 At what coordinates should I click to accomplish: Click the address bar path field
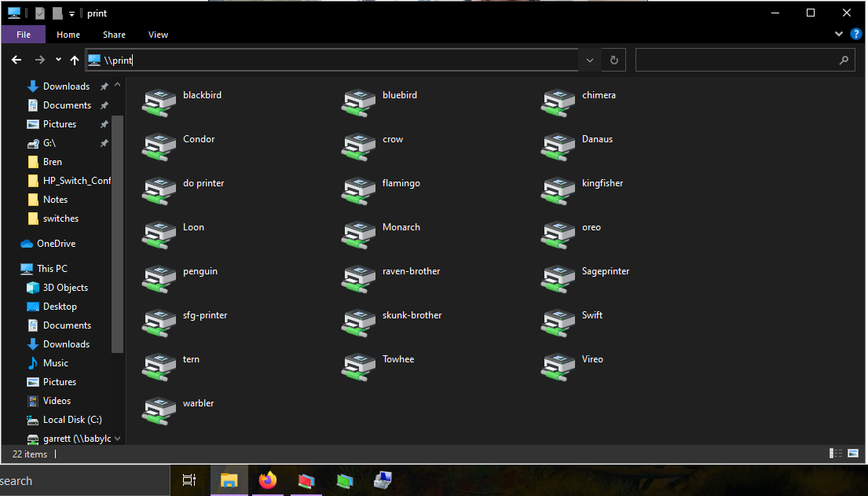point(332,60)
